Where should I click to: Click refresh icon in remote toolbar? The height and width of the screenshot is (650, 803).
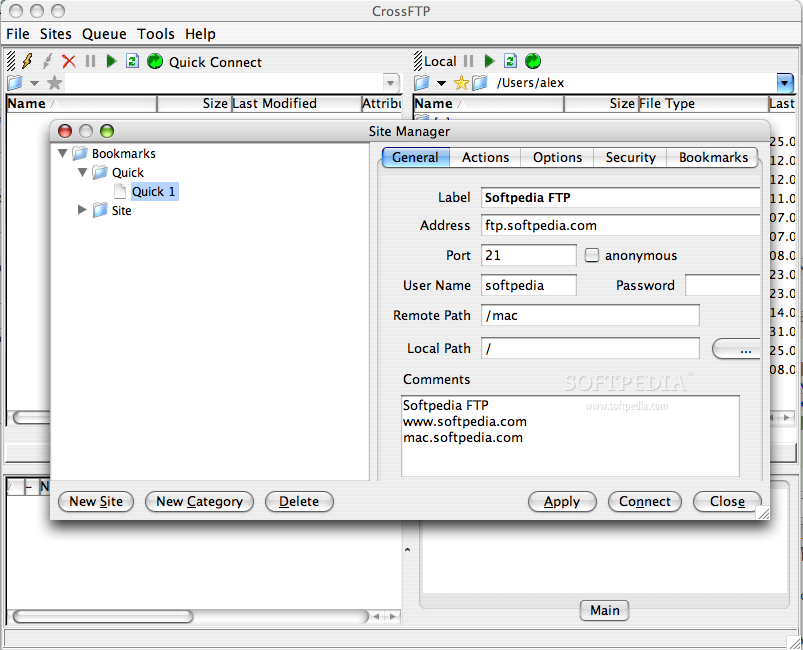[x=133, y=61]
